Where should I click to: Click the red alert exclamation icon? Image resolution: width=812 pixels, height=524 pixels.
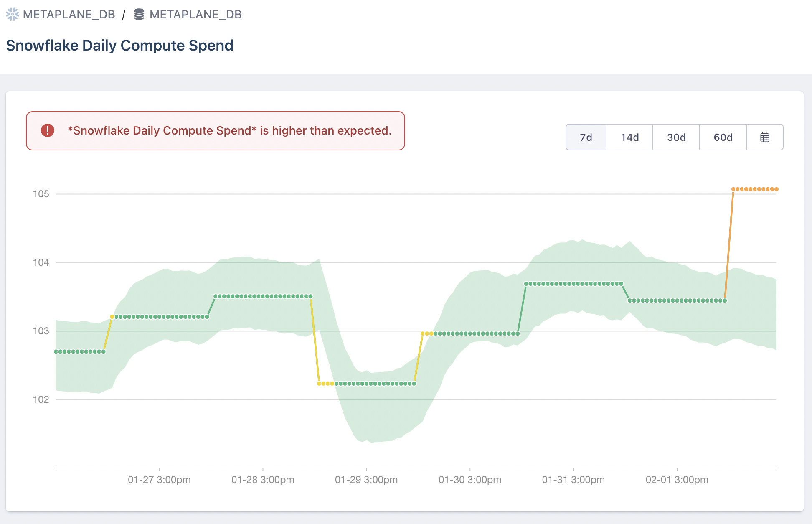tap(48, 130)
